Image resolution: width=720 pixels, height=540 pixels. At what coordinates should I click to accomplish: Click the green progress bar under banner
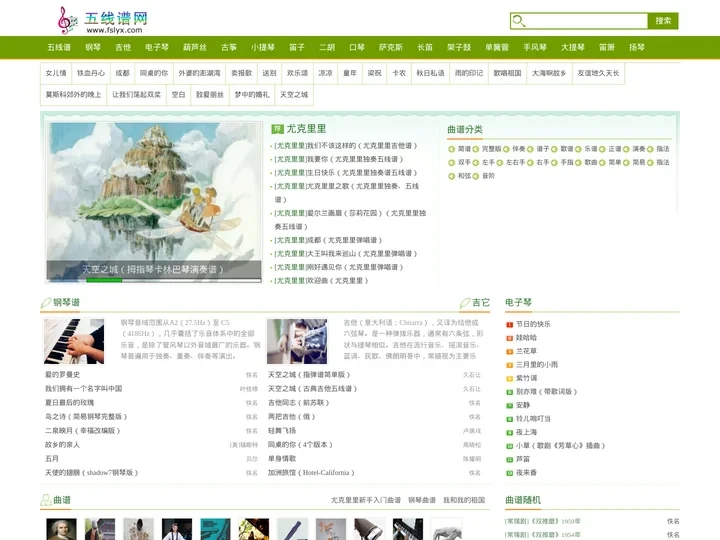pyautogui.click(x=104, y=280)
